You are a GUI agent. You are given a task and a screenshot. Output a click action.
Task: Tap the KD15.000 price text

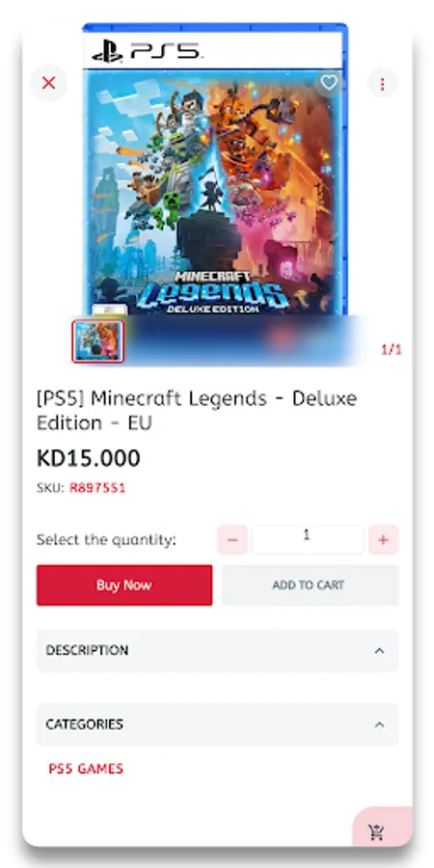(x=89, y=458)
